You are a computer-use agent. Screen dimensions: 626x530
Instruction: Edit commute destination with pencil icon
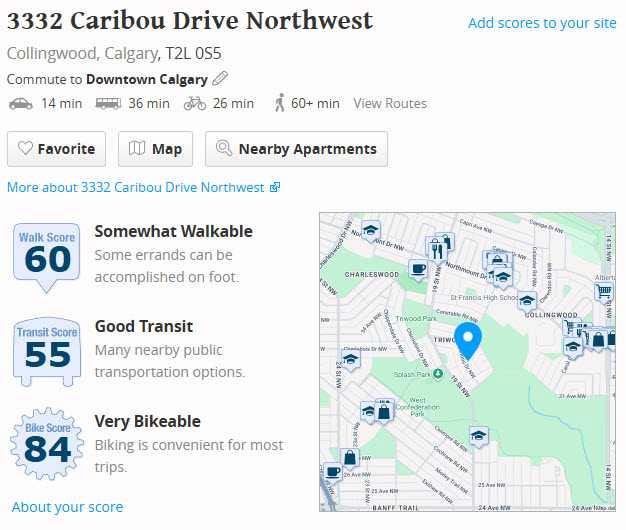tap(220, 79)
